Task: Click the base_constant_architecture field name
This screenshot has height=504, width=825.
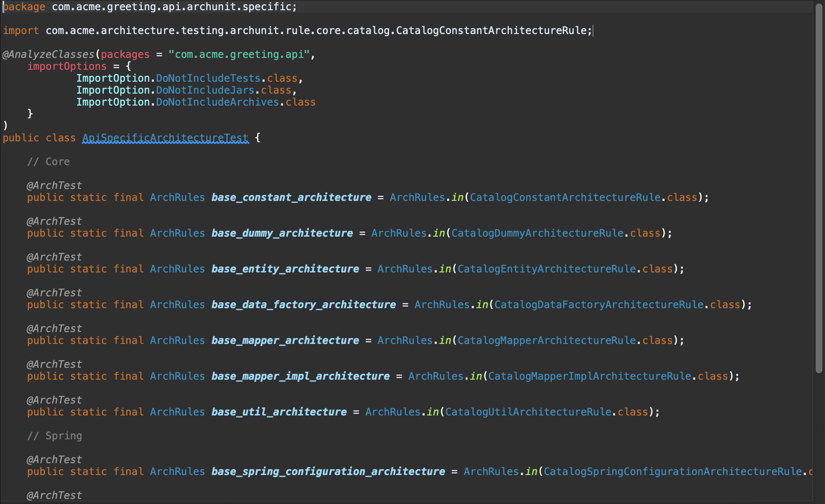Action: tap(291, 198)
